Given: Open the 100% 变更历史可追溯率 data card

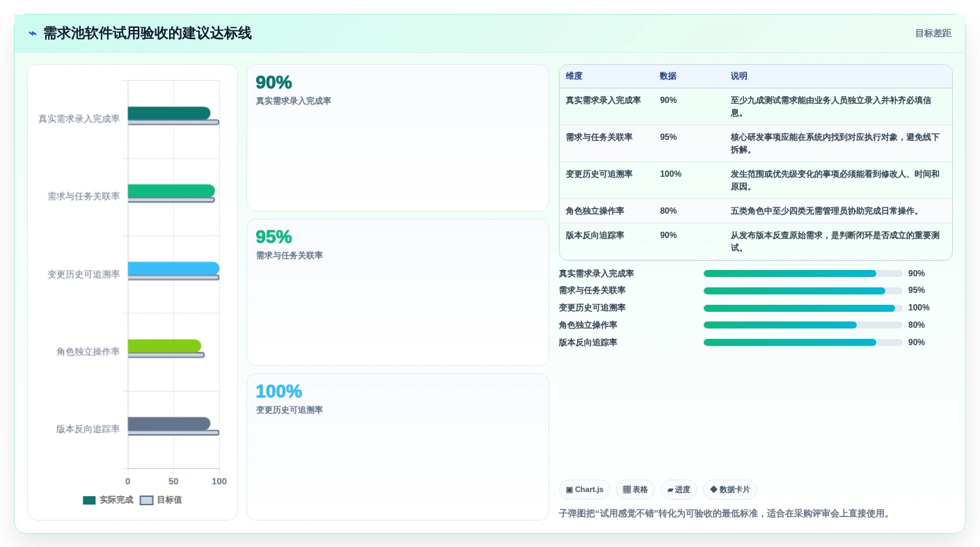Looking at the screenshot, I should pyautogui.click(x=397, y=447).
